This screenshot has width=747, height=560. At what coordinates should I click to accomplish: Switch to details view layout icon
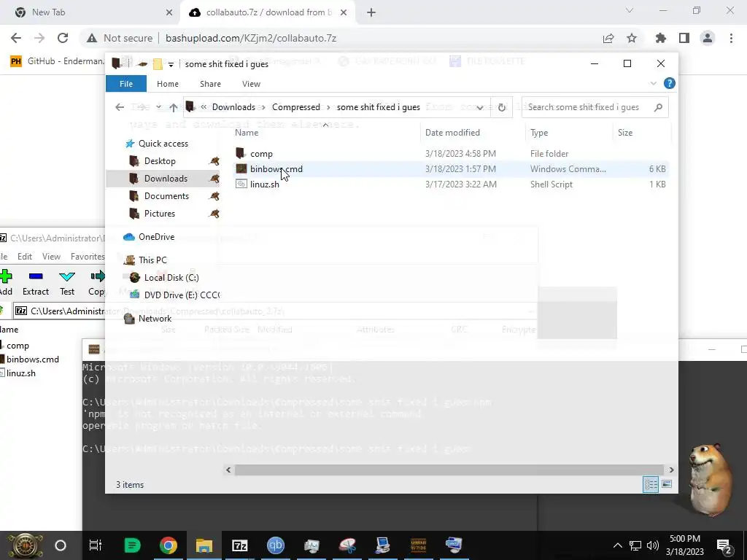(651, 484)
